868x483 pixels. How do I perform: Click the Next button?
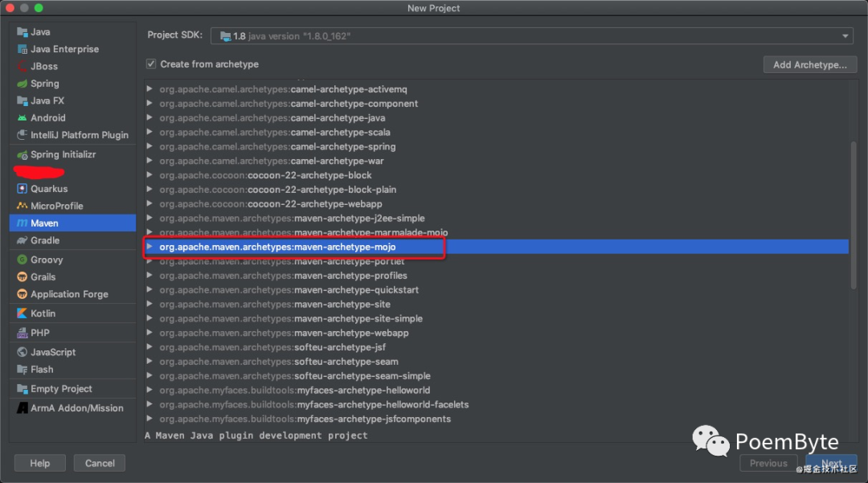click(832, 463)
